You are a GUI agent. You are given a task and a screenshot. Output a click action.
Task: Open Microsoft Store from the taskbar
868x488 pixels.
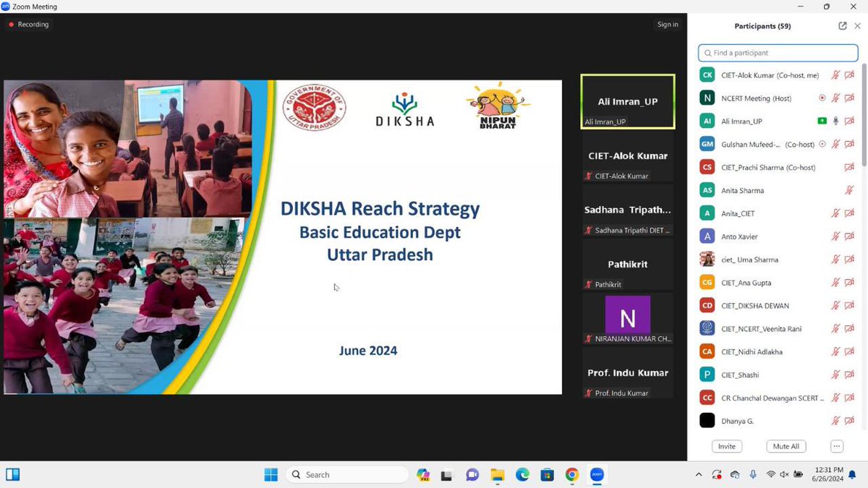[547, 475]
